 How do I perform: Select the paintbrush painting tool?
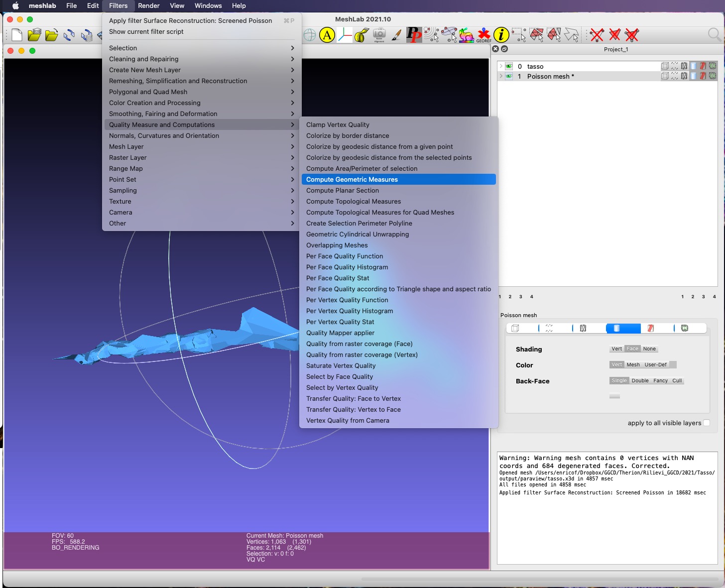click(x=396, y=35)
